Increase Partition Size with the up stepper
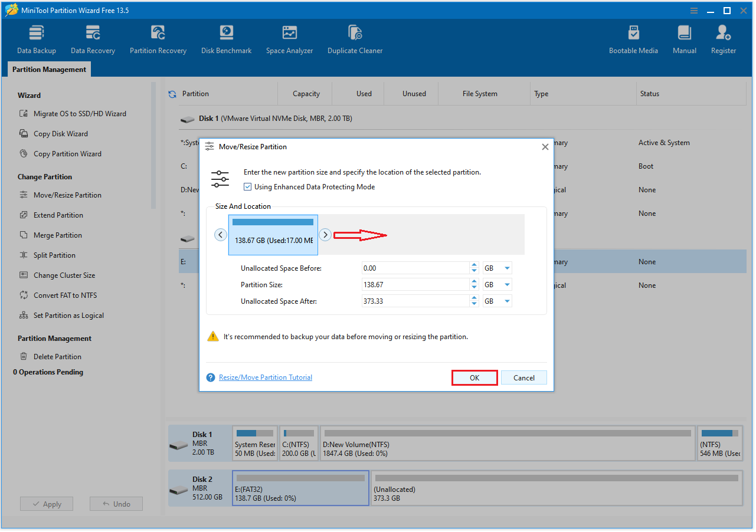 click(x=474, y=281)
